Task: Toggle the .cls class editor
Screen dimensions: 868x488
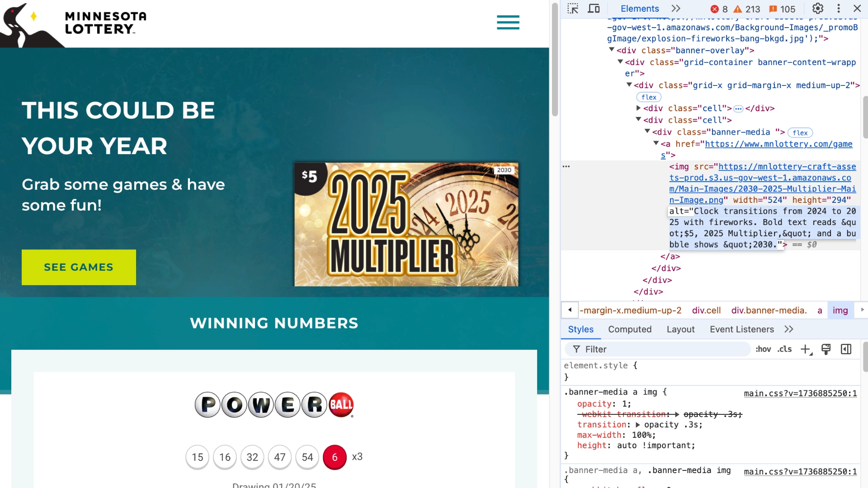Action: pyautogui.click(x=784, y=349)
